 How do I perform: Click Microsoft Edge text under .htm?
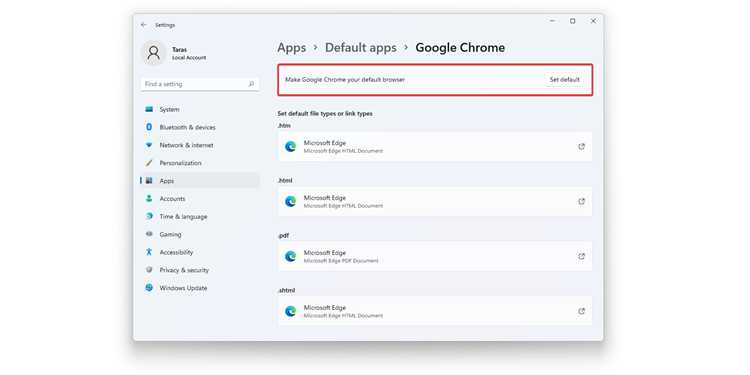(x=325, y=143)
